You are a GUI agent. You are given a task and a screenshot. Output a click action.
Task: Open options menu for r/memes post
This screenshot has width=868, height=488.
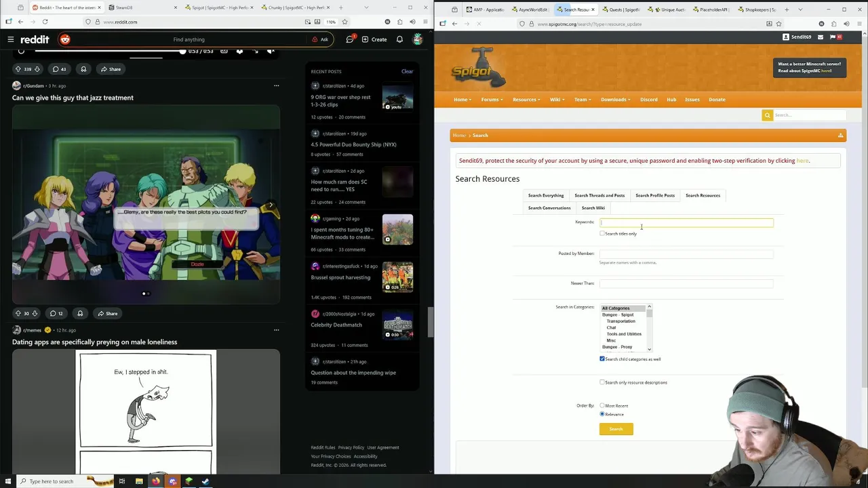(276, 330)
